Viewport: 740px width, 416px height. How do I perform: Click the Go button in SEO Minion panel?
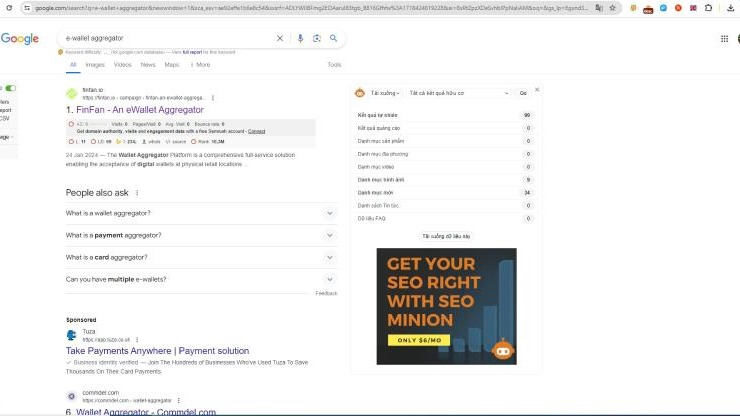point(523,93)
